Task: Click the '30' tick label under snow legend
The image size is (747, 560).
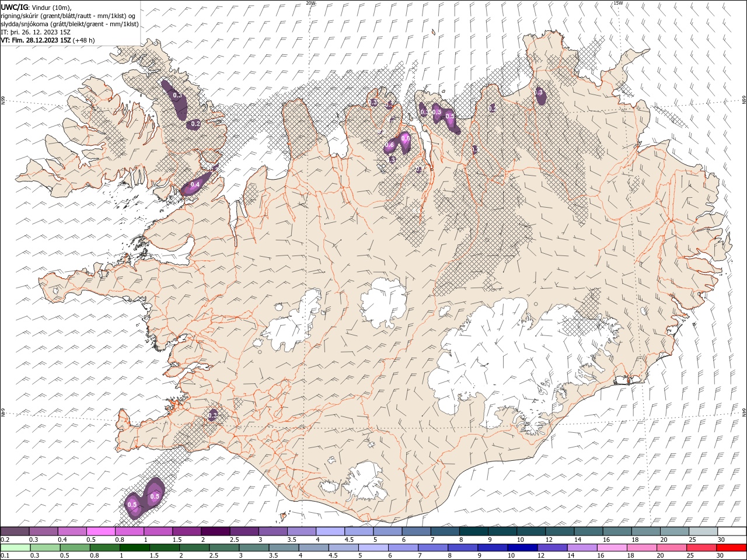Action: click(721, 540)
